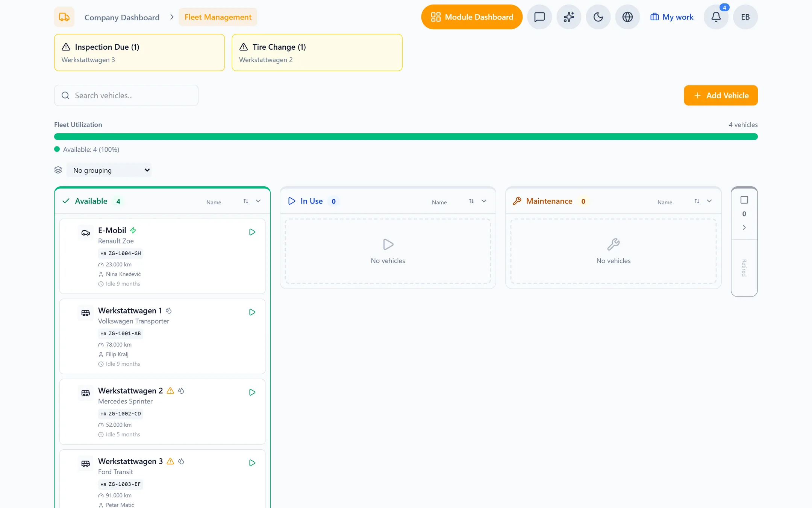This screenshot has width=812, height=508.
Task: Click the ZG-1004-GH license plate
Action: pyautogui.click(x=121, y=254)
